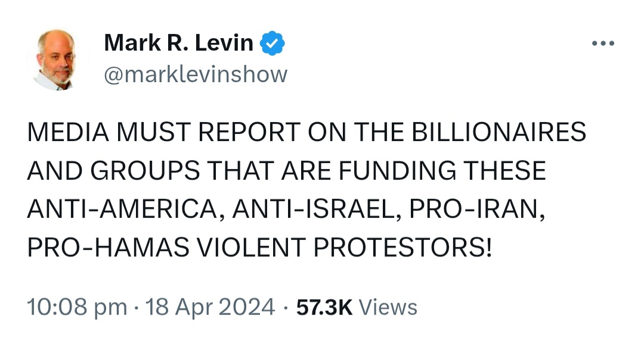The width and height of the screenshot is (644, 343).
Task: Click the word PROTESTORS! ending the tweet
Action: tap(402, 247)
